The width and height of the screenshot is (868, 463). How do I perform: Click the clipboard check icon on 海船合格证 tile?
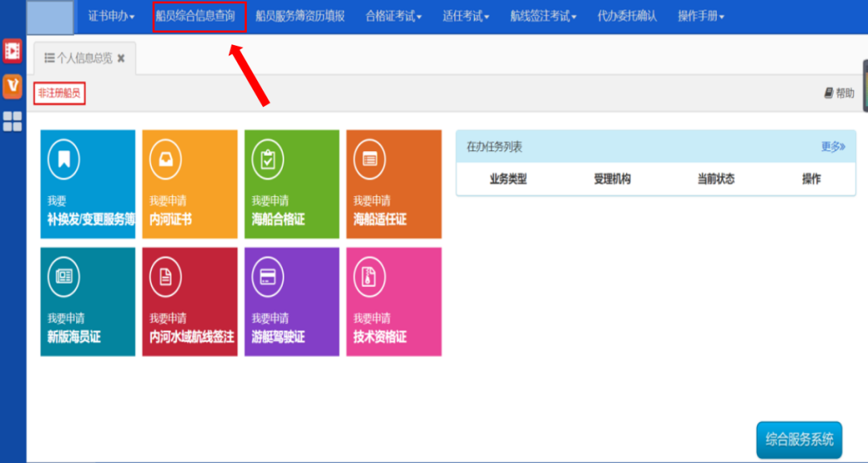(x=268, y=159)
